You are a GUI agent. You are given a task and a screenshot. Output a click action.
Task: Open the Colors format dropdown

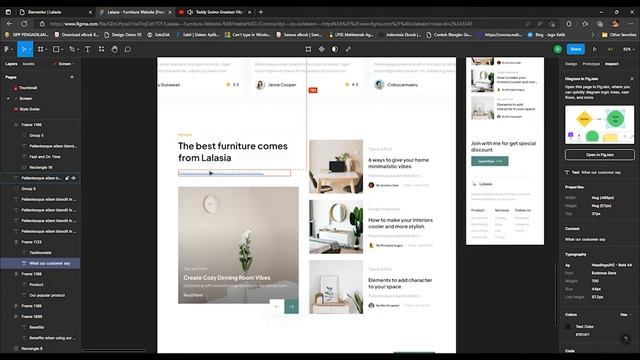coord(625,315)
